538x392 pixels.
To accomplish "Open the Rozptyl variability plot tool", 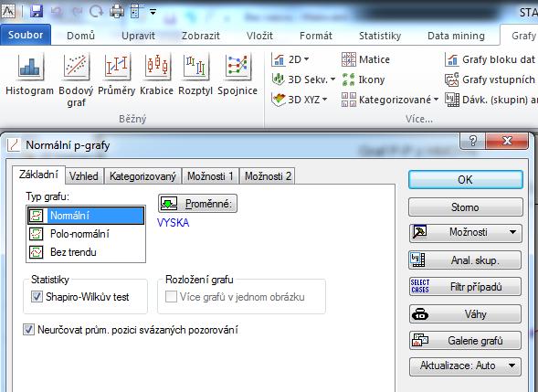I will tap(195, 75).
